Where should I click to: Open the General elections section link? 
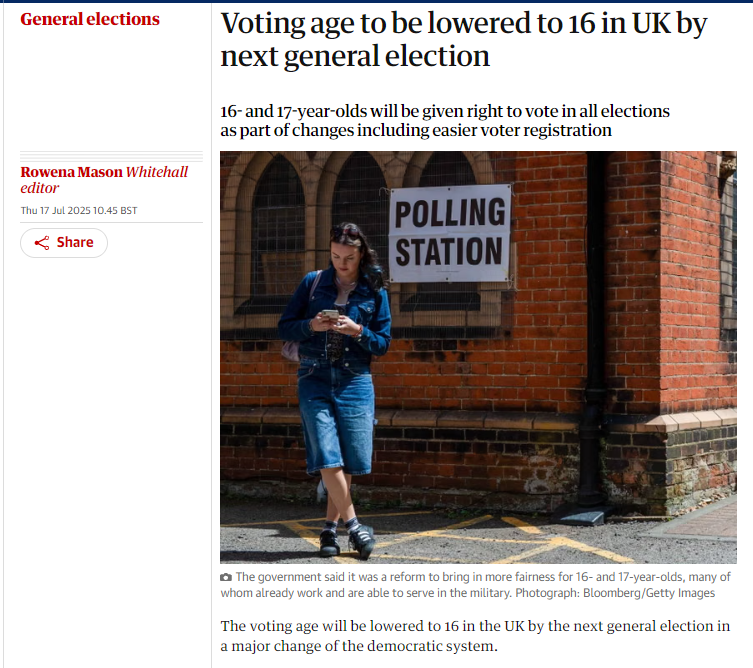coord(90,19)
